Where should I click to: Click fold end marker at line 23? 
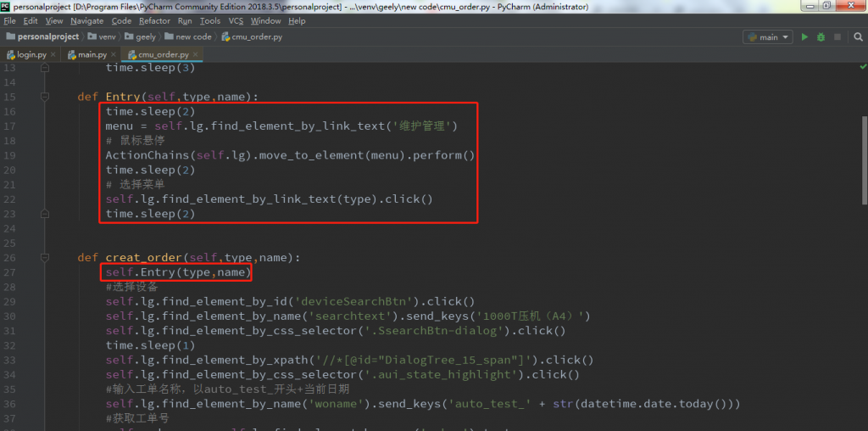click(45, 214)
